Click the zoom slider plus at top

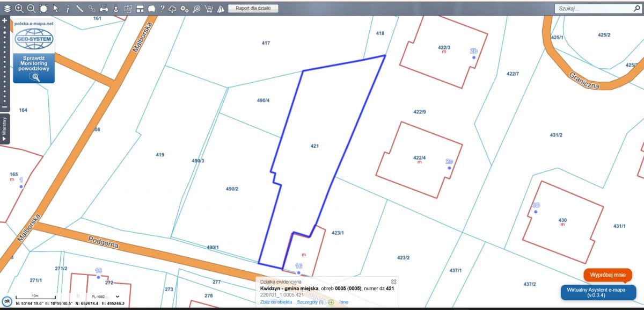[4, 20]
